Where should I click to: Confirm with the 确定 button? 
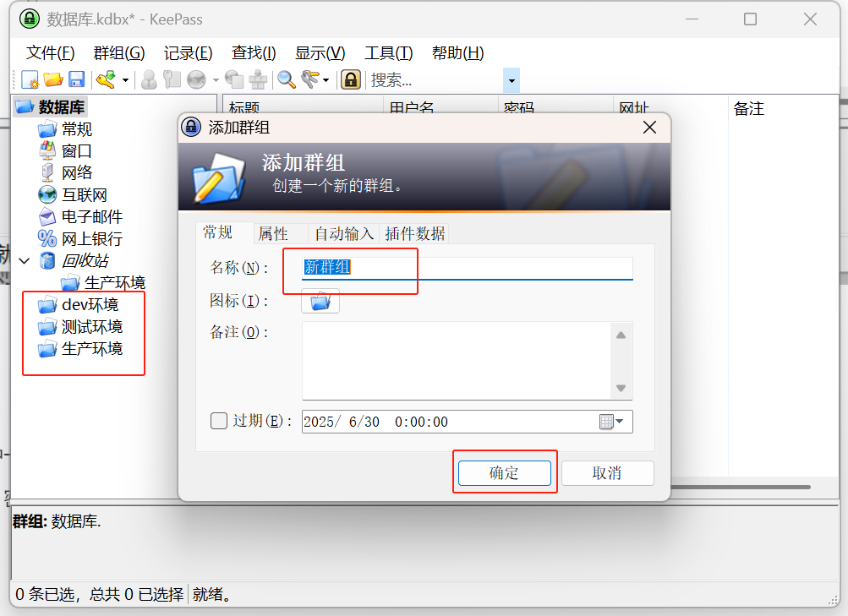[x=504, y=473]
